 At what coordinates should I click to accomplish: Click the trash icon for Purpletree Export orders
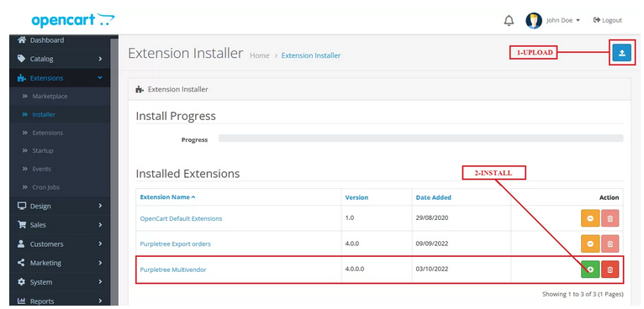pos(610,244)
